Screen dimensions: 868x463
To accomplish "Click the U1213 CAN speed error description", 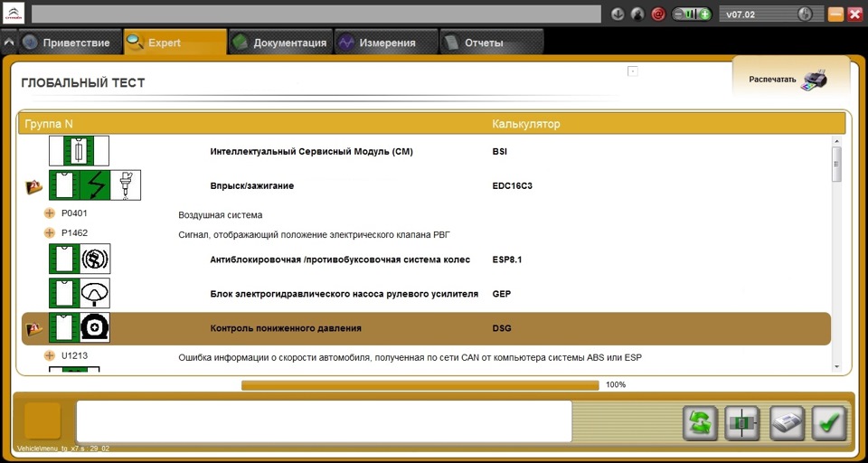I will [x=410, y=358].
